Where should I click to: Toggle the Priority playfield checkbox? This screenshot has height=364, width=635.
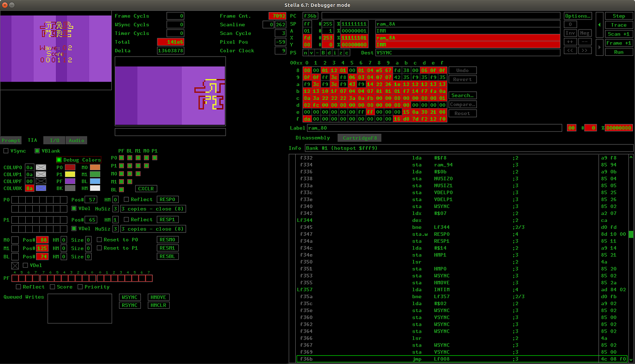click(80, 287)
